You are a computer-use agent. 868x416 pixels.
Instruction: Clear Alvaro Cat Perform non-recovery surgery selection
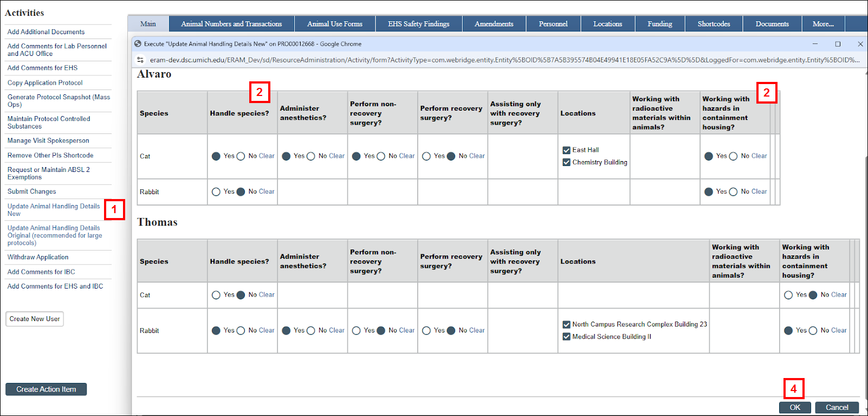(407, 156)
